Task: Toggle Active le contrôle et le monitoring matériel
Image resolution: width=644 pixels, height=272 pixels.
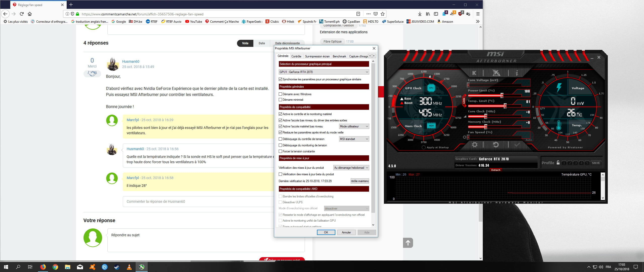Action: [x=280, y=114]
